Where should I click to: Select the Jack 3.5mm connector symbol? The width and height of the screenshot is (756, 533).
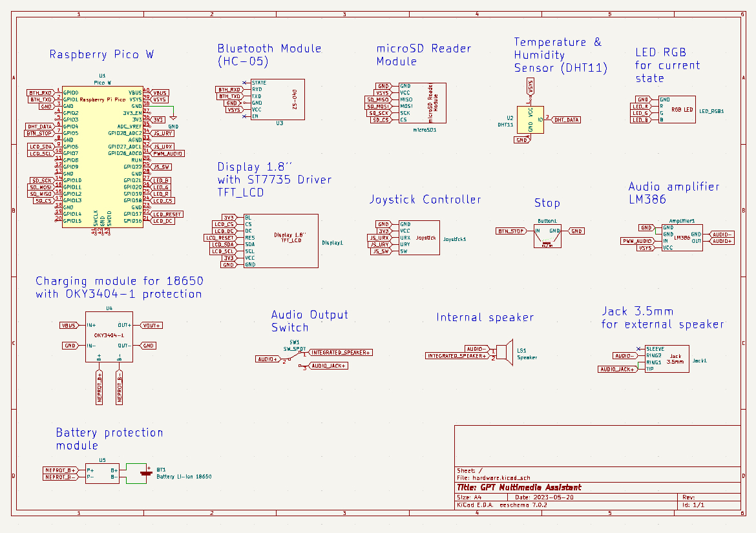pos(667,359)
